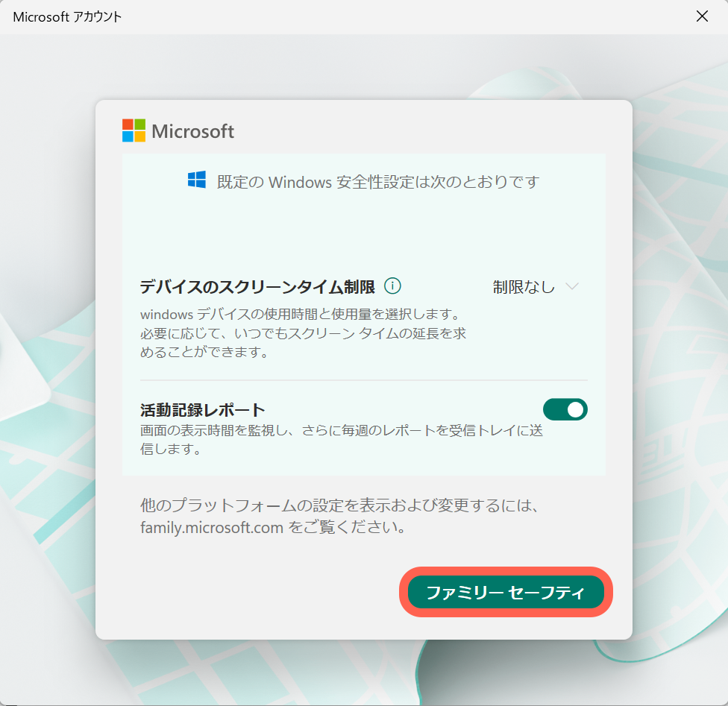
Task: Click the Microsoft アカウント window title
Action: pos(67,16)
